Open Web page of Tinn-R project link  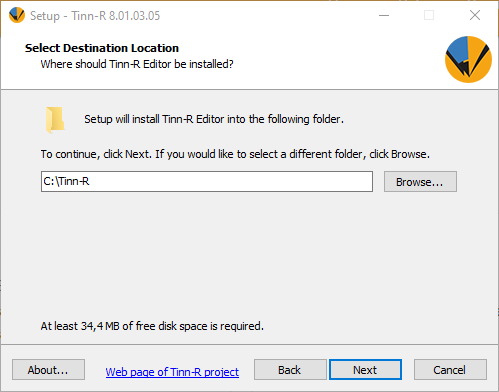point(172,372)
